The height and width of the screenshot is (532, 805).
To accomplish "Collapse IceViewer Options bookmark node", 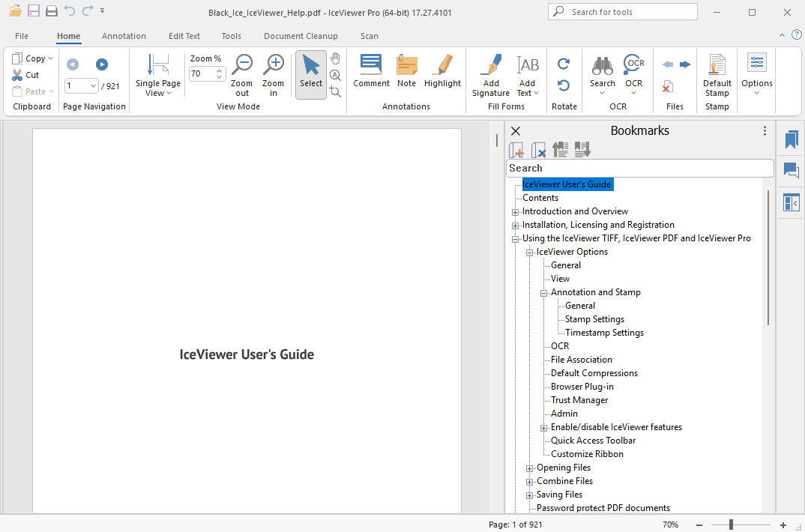I will (529, 253).
